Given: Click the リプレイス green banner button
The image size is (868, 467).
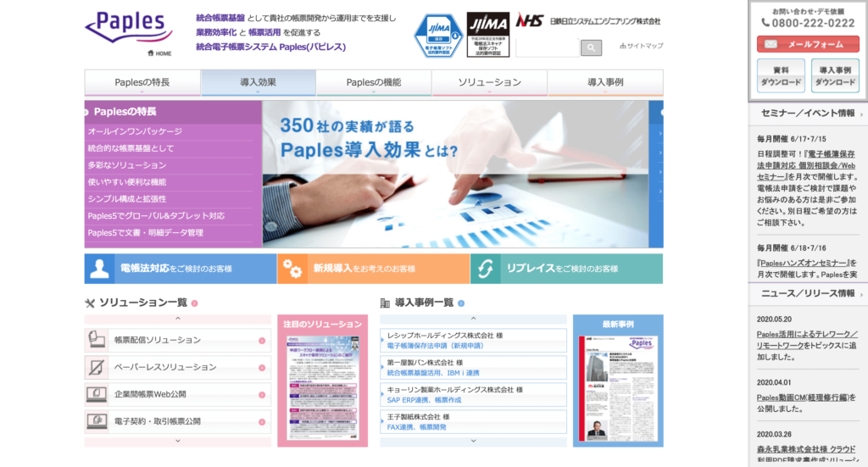Looking at the screenshot, I should click(x=566, y=269).
